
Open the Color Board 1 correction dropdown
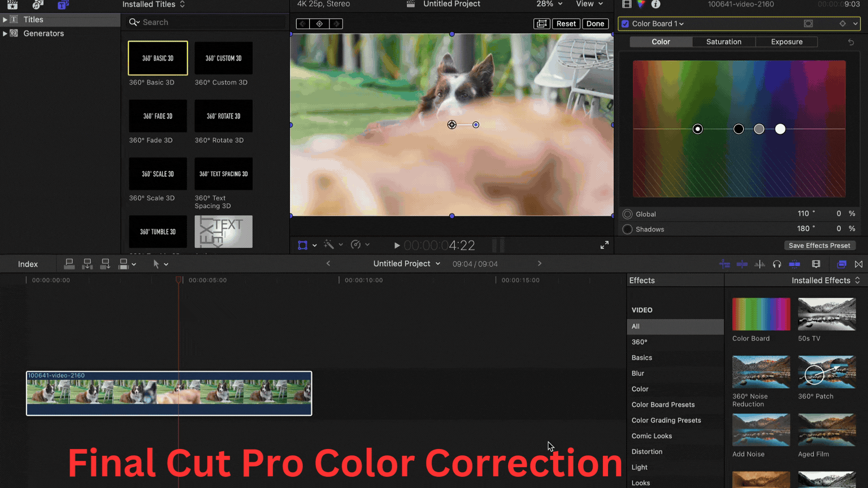coord(658,24)
